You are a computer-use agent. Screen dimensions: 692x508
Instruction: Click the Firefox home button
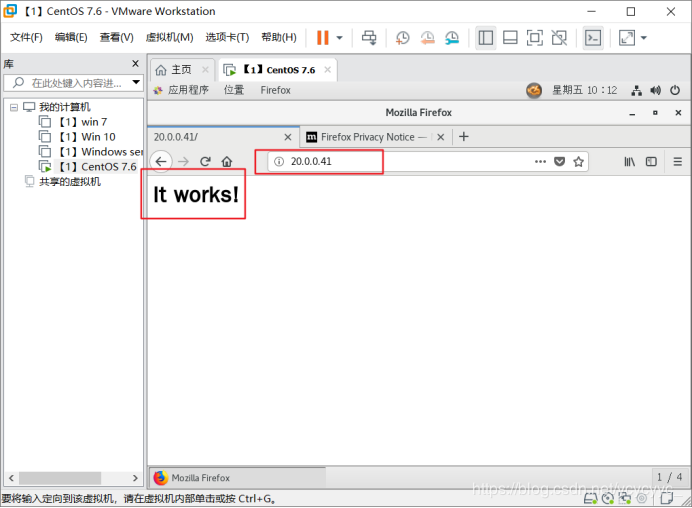pos(227,161)
